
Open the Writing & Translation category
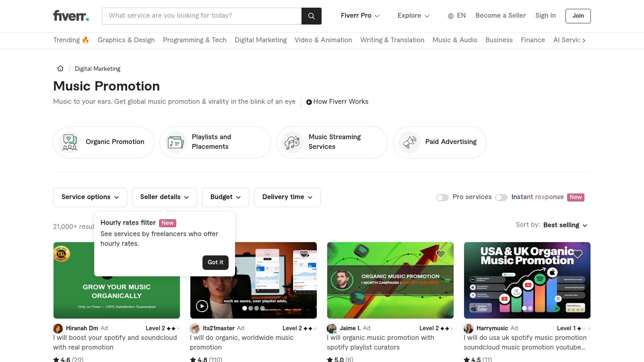tap(392, 40)
